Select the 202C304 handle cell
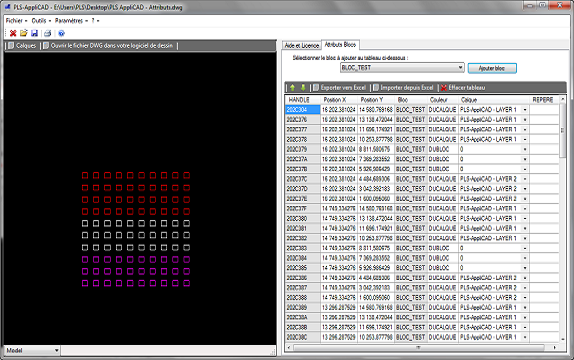Screen dimensions: 574x360 coord(302,110)
